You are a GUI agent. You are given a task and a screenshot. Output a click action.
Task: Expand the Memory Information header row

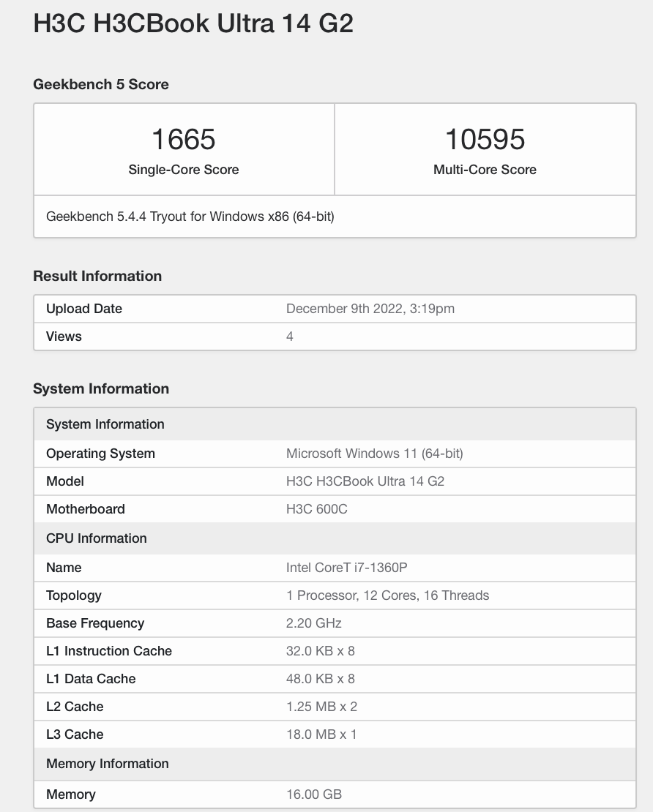pos(107,764)
